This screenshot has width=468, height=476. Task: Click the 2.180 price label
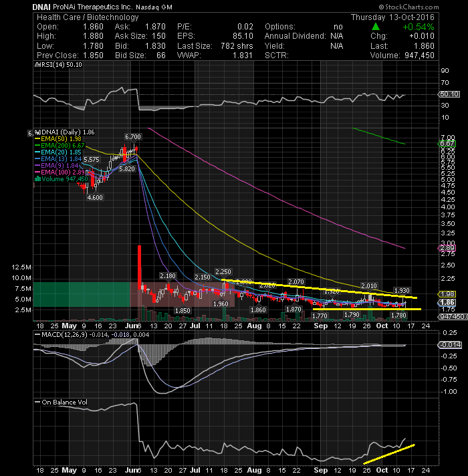[x=168, y=276]
